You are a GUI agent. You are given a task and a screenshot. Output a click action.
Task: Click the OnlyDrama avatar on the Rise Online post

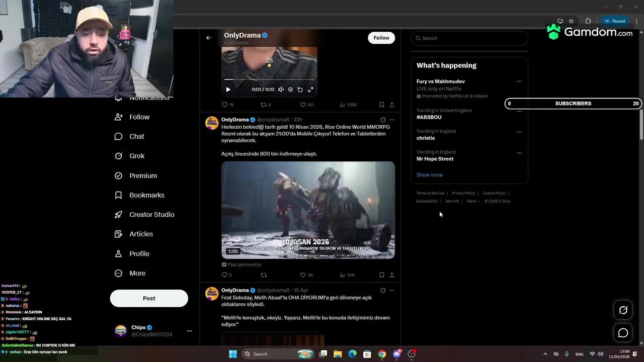212,123
